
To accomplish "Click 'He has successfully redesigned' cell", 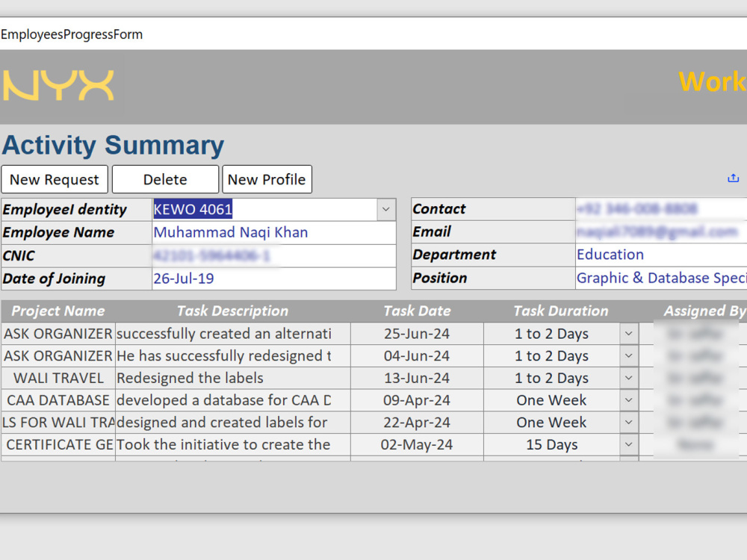I will (x=233, y=355).
